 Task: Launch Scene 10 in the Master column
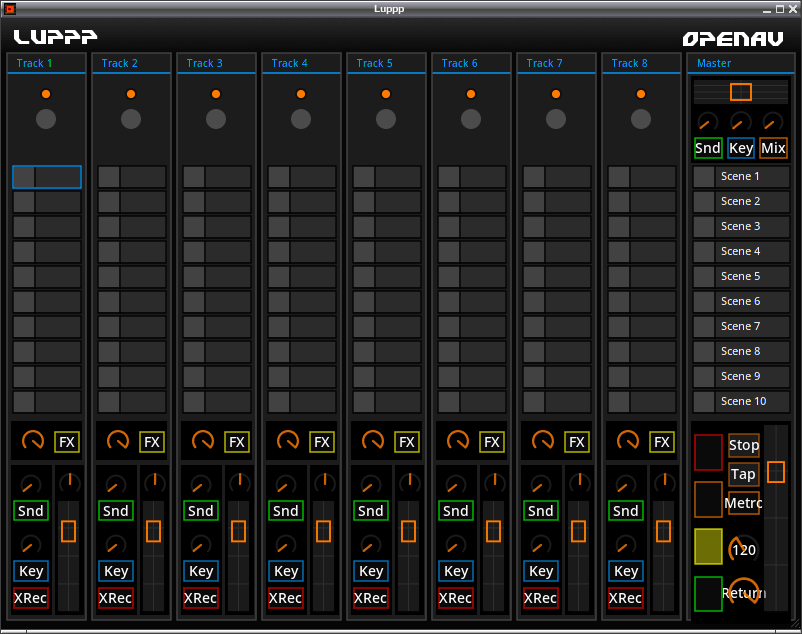(x=741, y=402)
